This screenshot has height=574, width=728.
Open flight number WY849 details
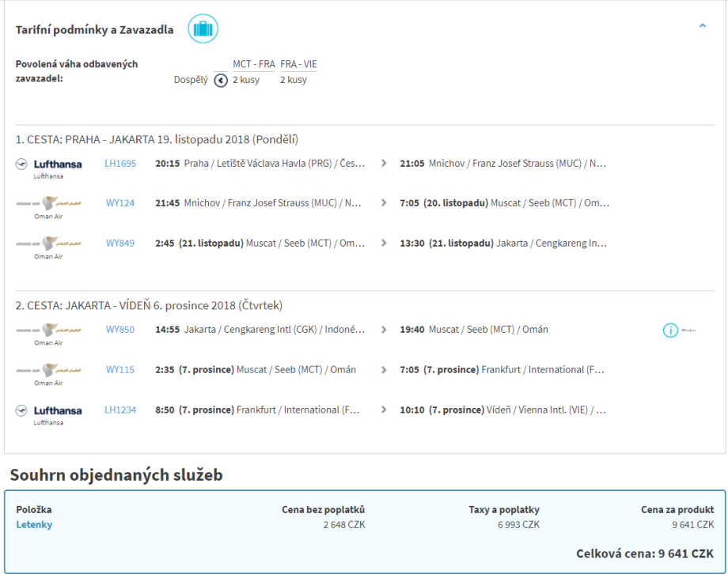(x=120, y=243)
